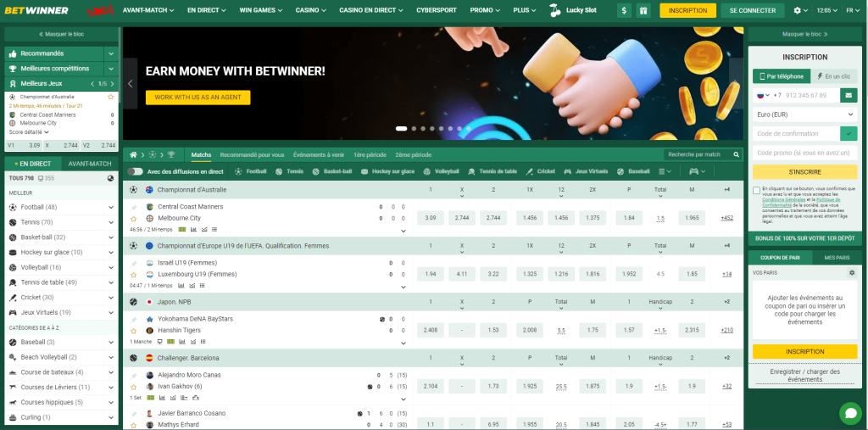Image resolution: width=868 pixels, height=430 pixels.
Task: Open Hockey sur glace (10) category
Action: pyautogui.click(x=61, y=252)
